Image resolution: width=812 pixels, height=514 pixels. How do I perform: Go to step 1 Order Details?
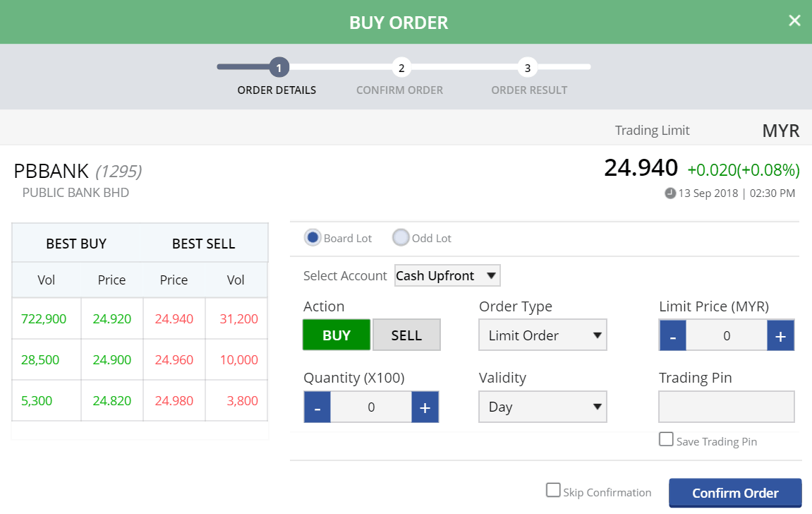279,67
